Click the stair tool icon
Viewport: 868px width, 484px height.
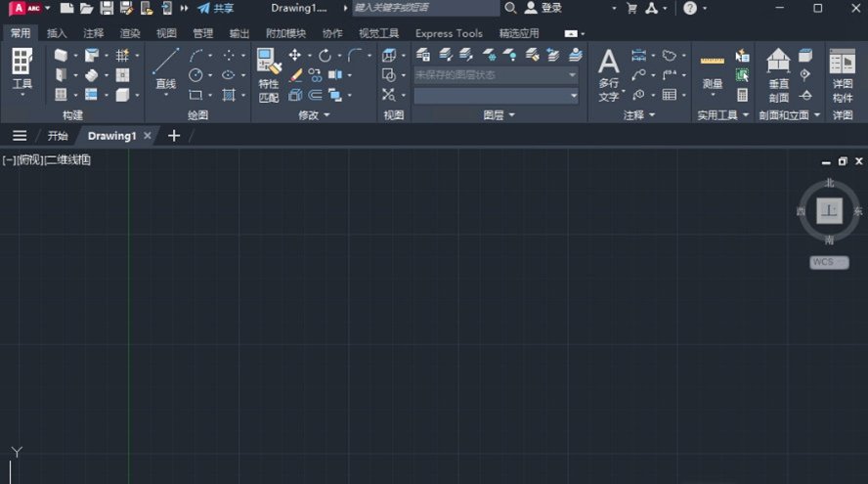point(91,74)
